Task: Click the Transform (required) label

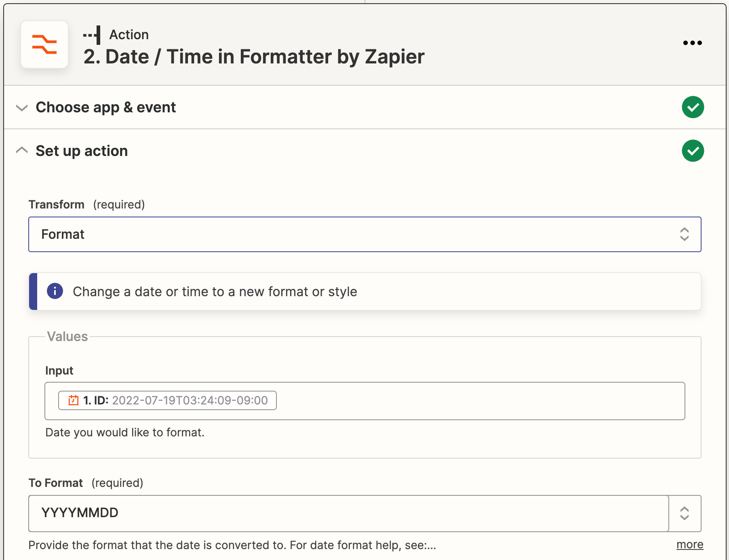Action: pos(86,204)
